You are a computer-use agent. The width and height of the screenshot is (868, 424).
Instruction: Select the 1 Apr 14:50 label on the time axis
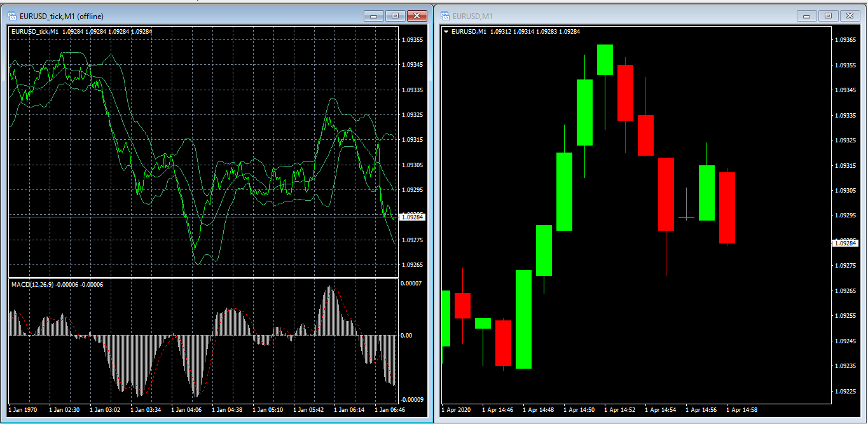[579, 410]
